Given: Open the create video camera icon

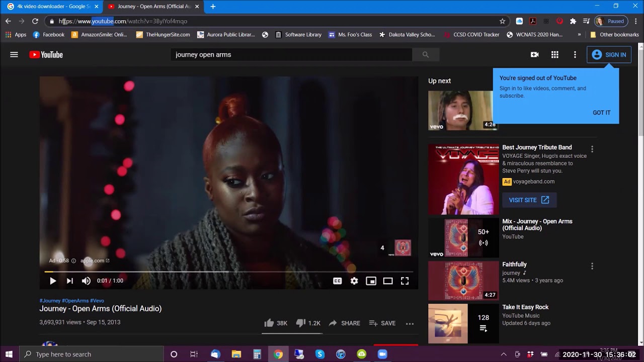Looking at the screenshot, I should pos(535,55).
